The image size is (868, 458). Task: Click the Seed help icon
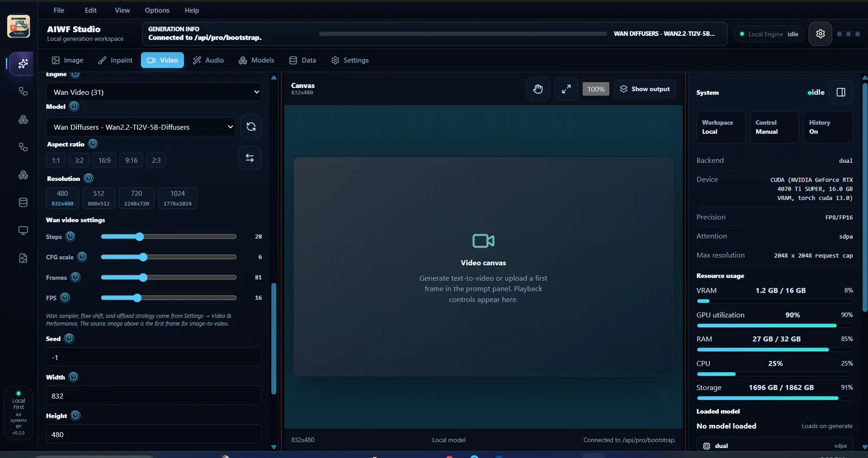point(69,339)
